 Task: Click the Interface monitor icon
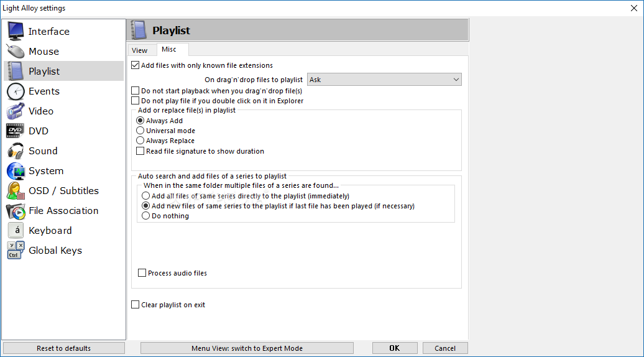tap(16, 31)
